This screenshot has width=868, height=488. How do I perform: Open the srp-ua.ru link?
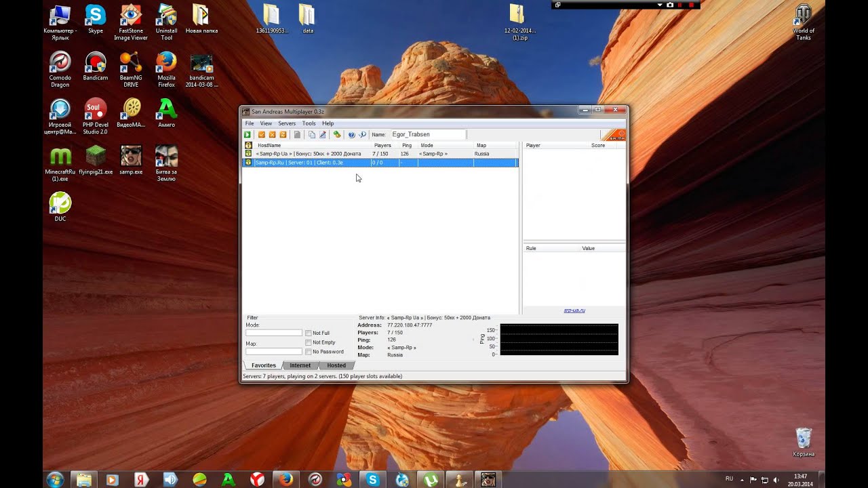(574, 310)
